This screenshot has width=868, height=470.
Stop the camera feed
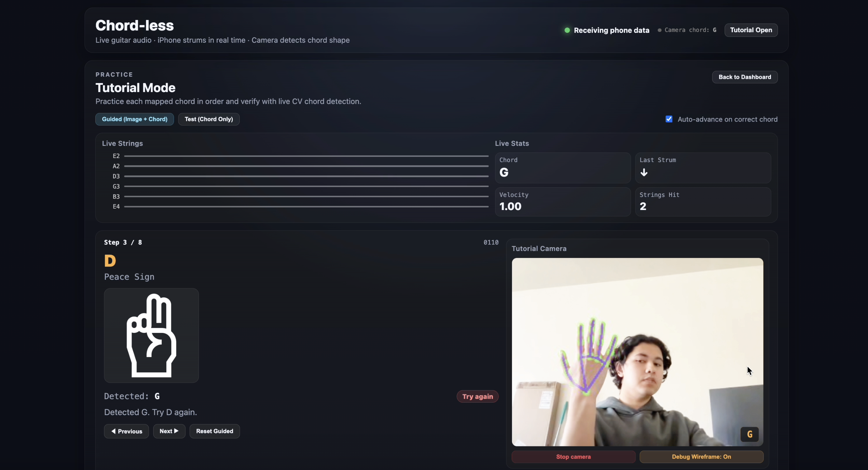coord(573,457)
